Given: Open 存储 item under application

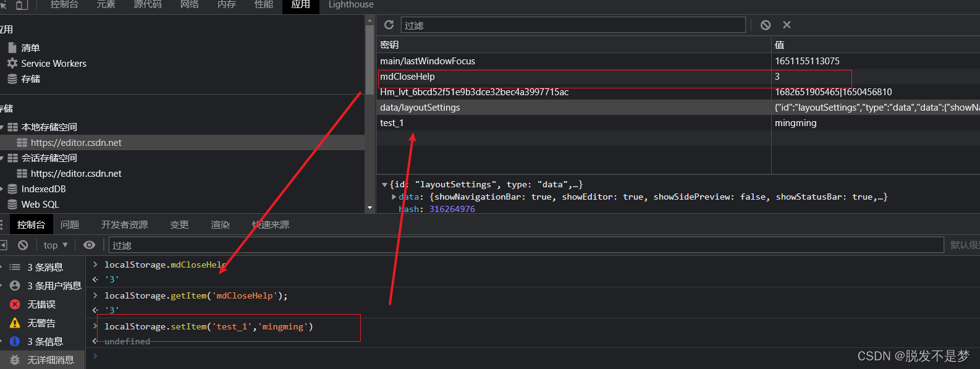Looking at the screenshot, I should (x=30, y=78).
